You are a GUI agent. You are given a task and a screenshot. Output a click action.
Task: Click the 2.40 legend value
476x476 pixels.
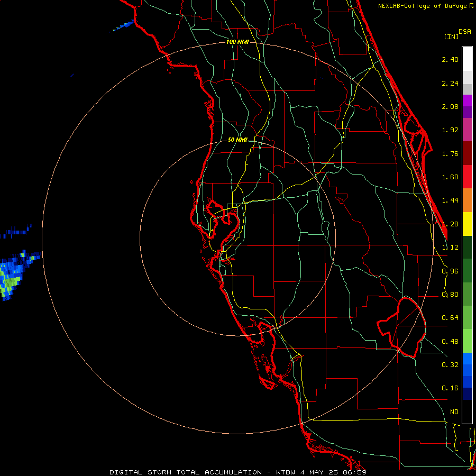point(450,59)
